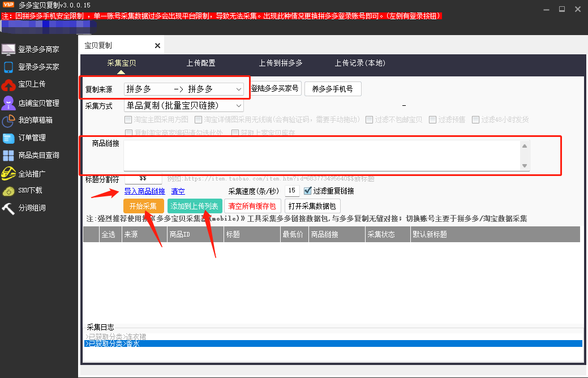Open the 上传到拼多多 tab
This screenshot has width=588, height=378.
pyautogui.click(x=281, y=63)
